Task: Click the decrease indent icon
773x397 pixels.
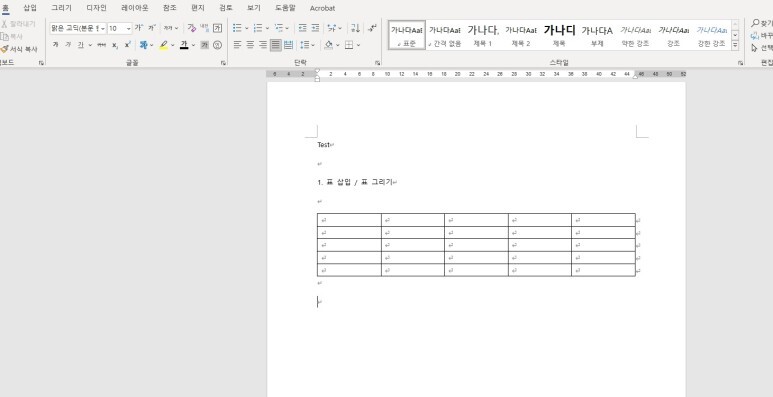Action: [x=302, y=28]
